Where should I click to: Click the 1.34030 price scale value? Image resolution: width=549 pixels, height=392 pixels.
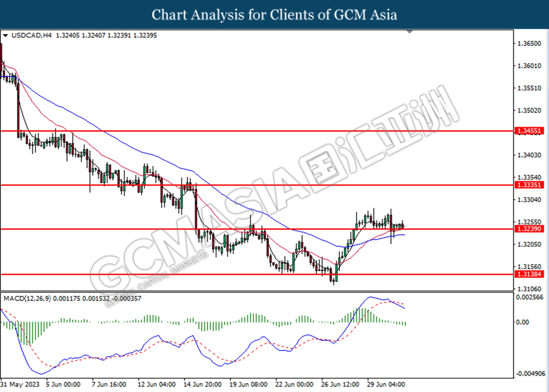coord(529,155)
